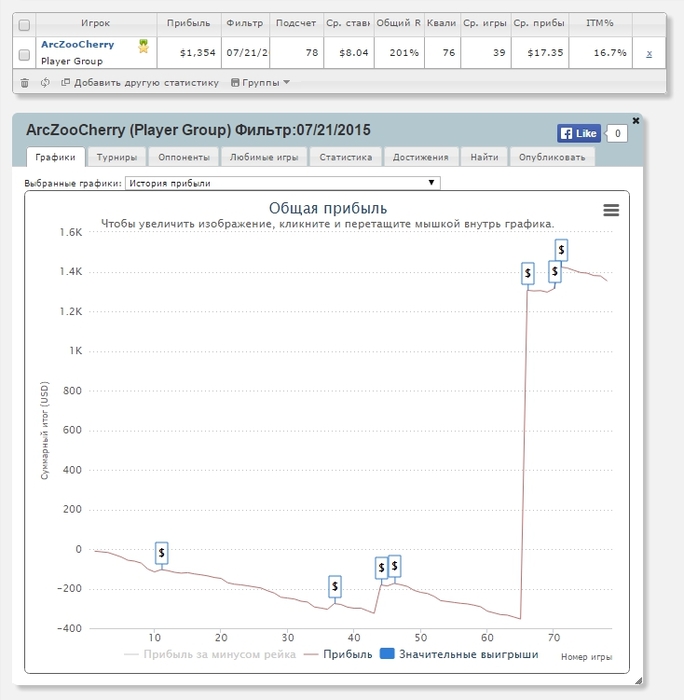Screen dimensions: 684x700
Task: Click the 07/21/2 filter cell
Action: coord(246,53)
